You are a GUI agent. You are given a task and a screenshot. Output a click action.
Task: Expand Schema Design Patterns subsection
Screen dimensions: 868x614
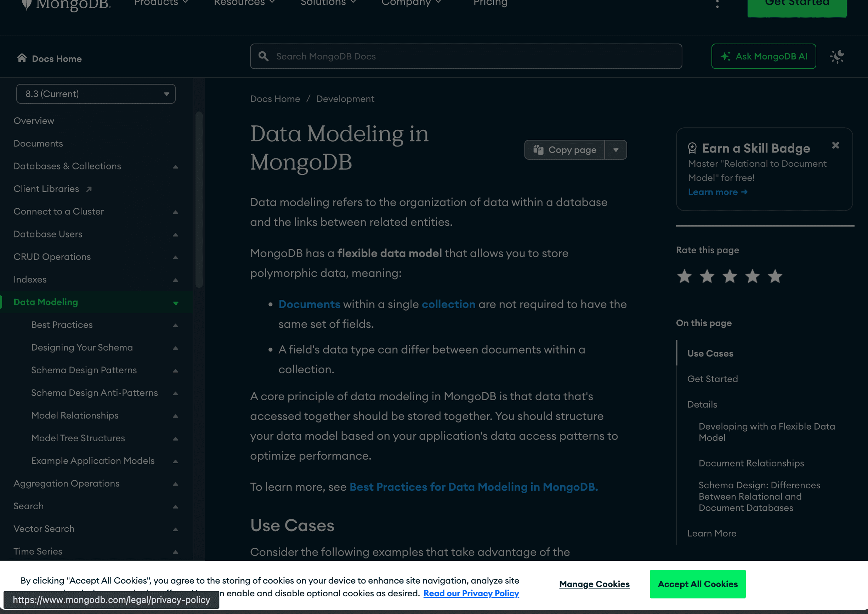[x=176, y=371]
